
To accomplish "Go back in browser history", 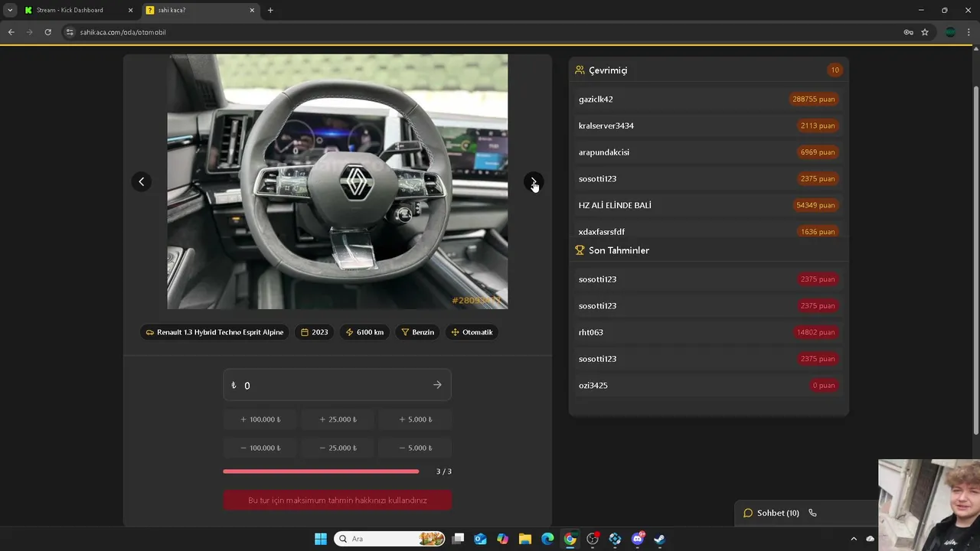I will [11, 32].
